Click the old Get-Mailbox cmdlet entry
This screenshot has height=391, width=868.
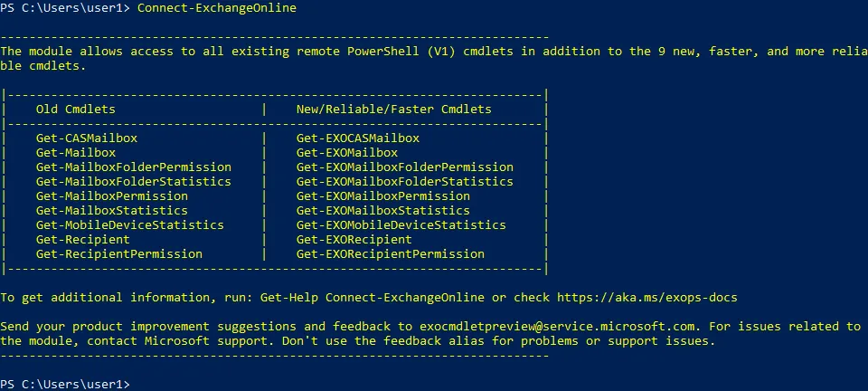tap(76, 153)
